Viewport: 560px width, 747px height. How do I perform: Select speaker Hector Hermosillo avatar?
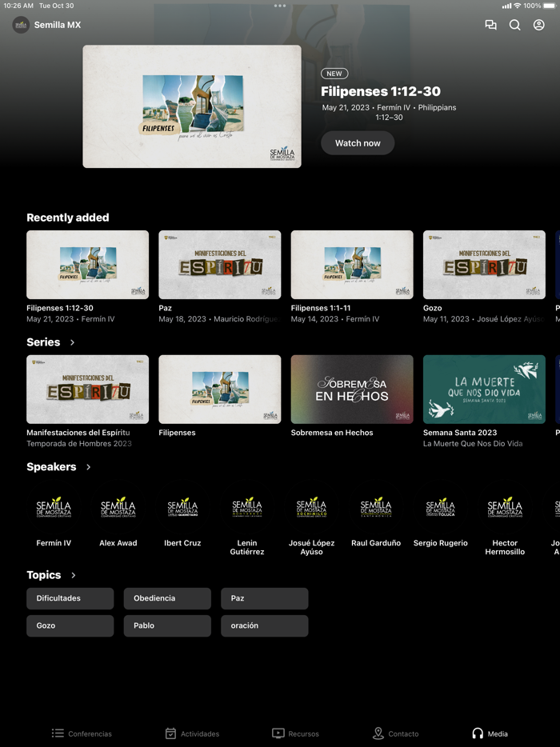pyautogui.click(x=505, y=508)
